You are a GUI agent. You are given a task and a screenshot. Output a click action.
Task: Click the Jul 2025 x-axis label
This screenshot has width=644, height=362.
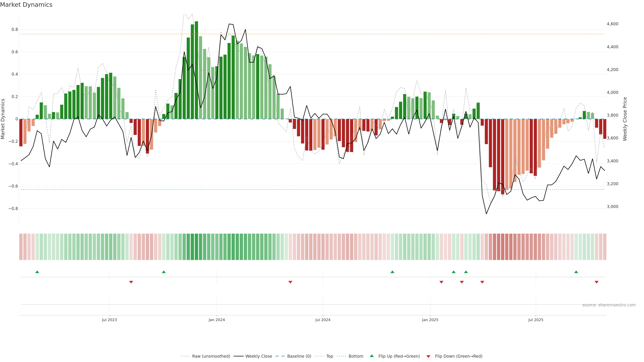(536, 320)
